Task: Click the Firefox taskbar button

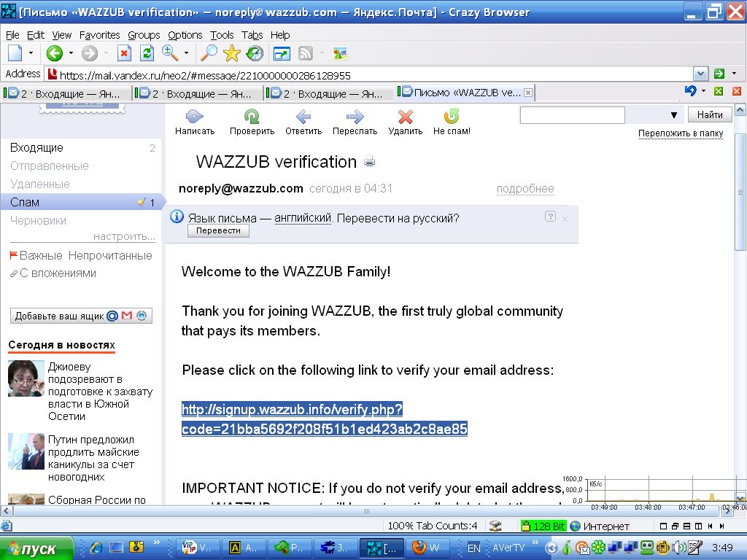Action: [426, 548]
